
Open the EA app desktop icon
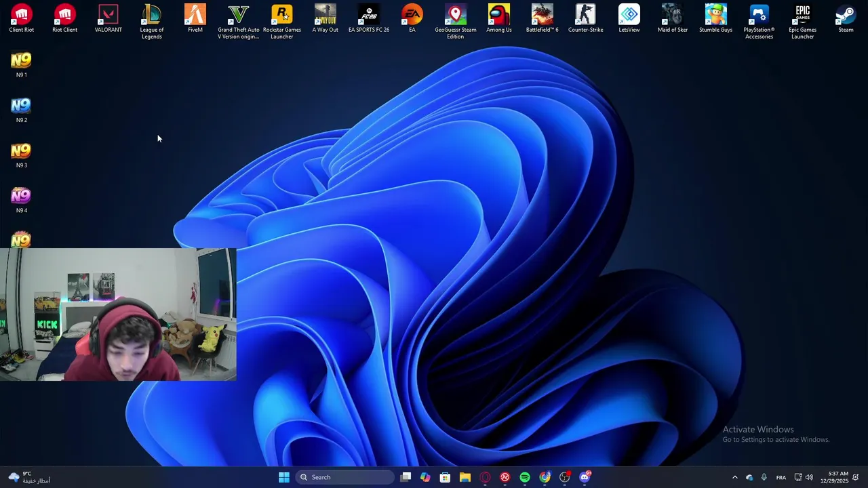pyautogui.click(x=412, y=19)
